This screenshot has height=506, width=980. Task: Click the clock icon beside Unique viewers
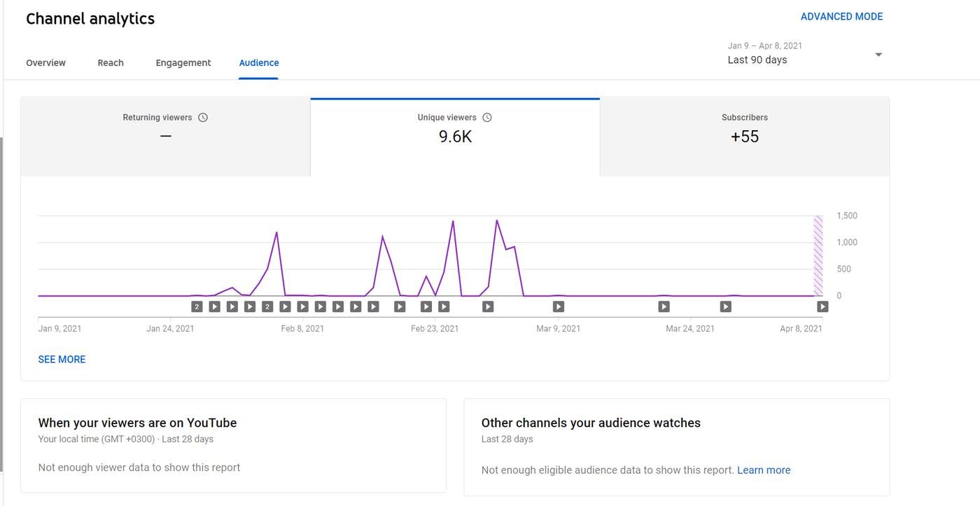(x=487, y=118)
